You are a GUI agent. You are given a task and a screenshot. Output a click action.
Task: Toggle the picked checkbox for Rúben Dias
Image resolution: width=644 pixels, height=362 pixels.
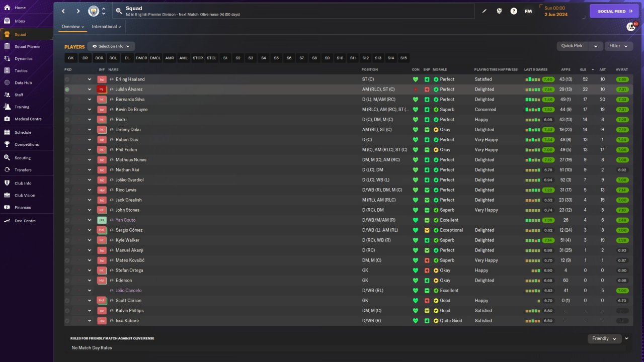pyautogui.click(x=67, y=140)
